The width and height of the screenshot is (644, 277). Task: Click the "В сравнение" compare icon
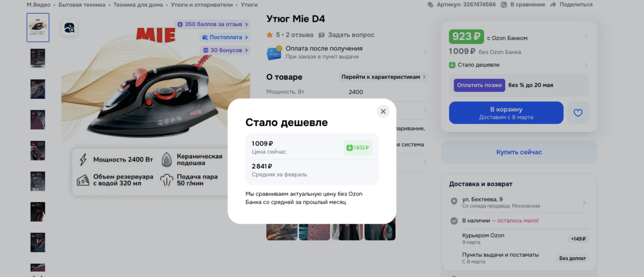[504, 5]
